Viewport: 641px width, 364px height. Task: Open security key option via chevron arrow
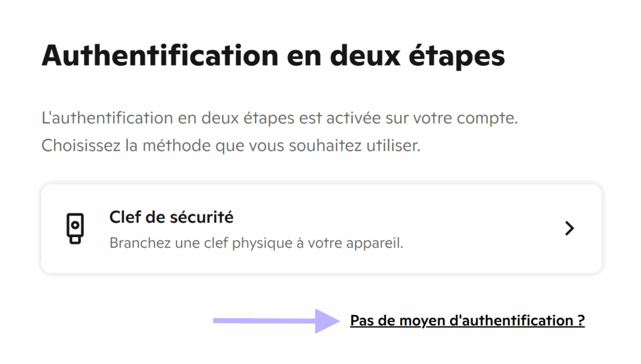569,228
